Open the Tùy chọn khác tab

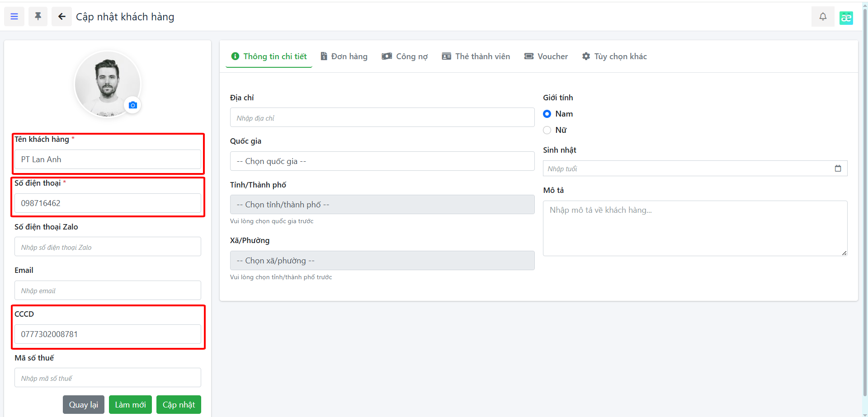point(614,56)
